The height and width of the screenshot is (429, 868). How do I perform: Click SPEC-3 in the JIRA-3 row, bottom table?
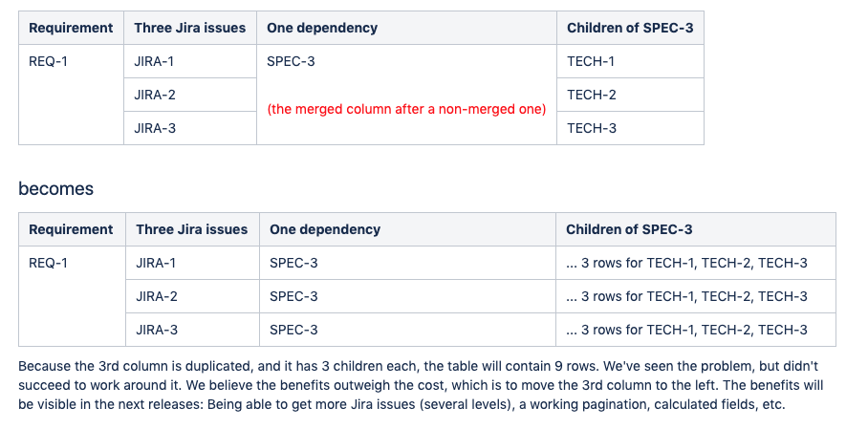click(x=293, y=330)
